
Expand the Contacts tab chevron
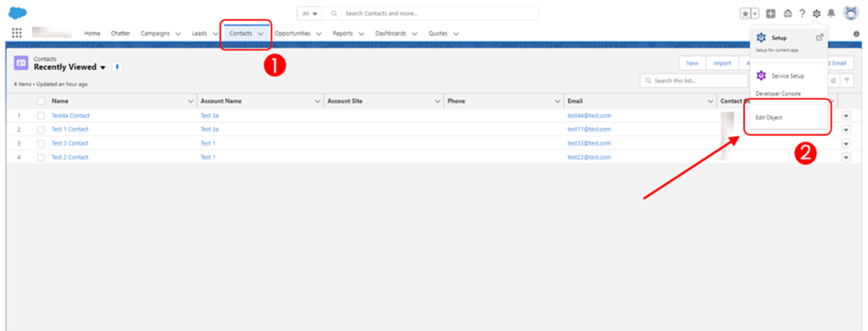260,34
